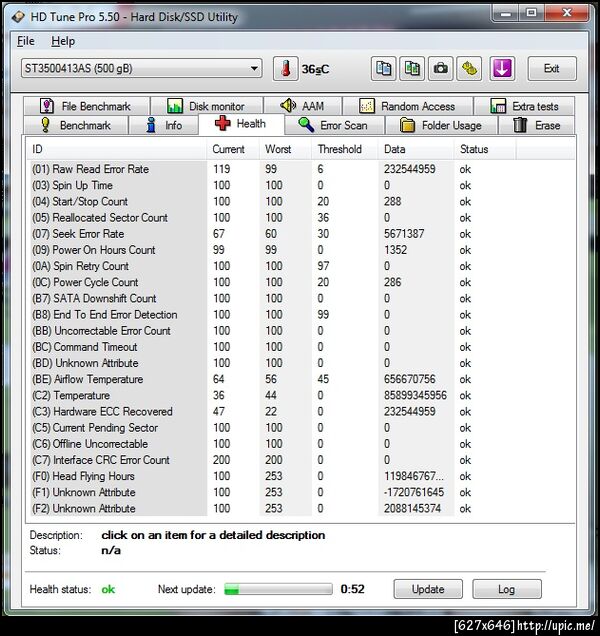The width and height of the screenshot is (600, 636).
Task: Select the (F0) Head Flying Hours row
Action: coord(300,476)
